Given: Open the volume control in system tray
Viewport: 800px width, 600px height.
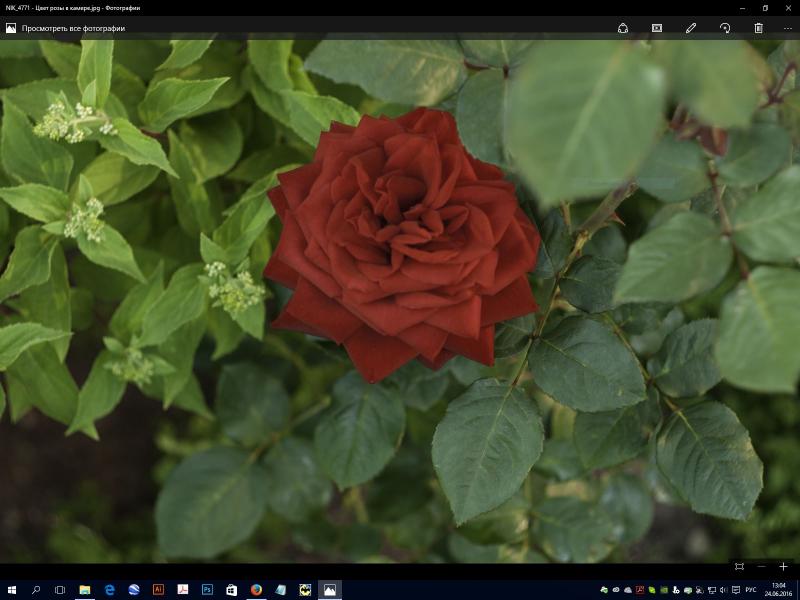Looking at the screenshot, I should [x=724, y=590].
